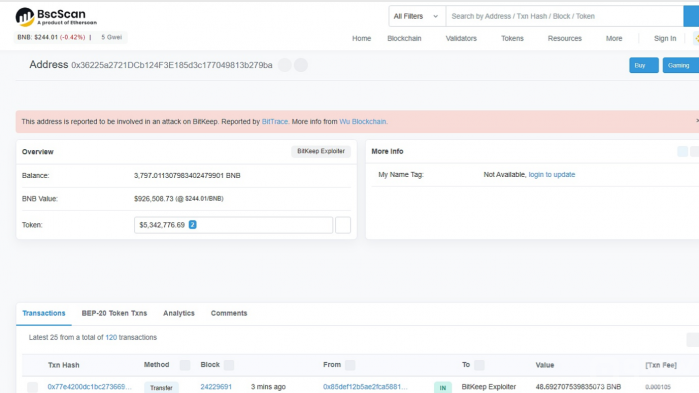Image resolution: width=699 pixels, height=393 pixels.
Task: Open the Token holdings dropdown showing $5,342,776.69
Action: coord(233,225)
